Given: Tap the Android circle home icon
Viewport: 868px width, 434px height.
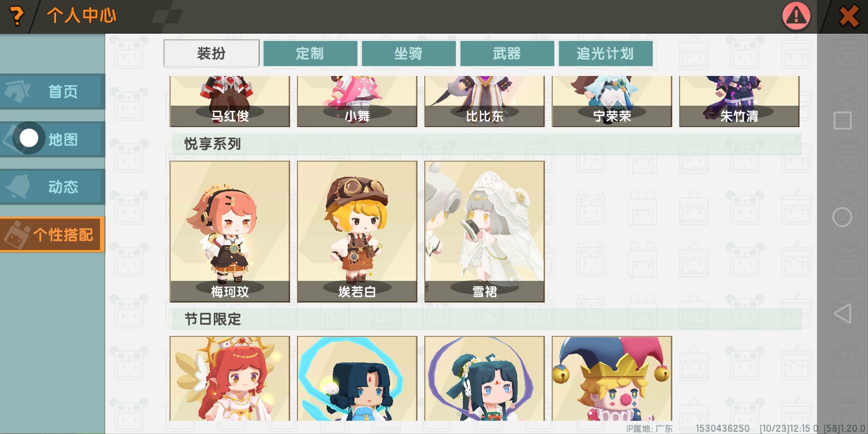Looking at the screenshot, I should click(x=842, y=217).
